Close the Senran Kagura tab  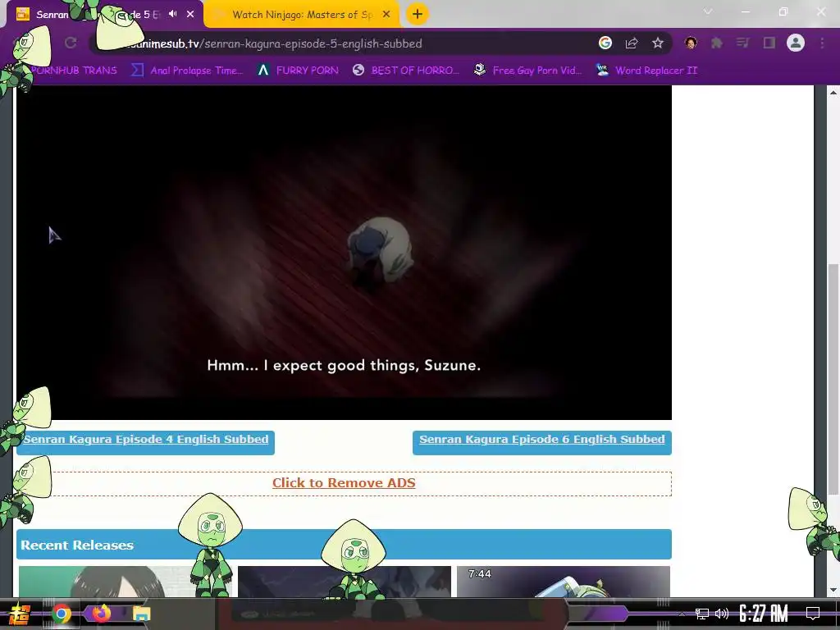click(x=190, y=15)
